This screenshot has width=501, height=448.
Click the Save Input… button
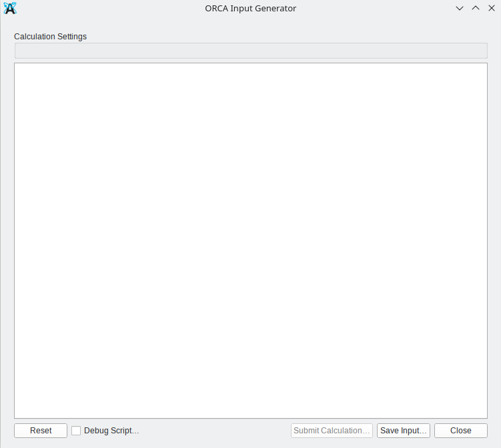click(x=404, y=431)
